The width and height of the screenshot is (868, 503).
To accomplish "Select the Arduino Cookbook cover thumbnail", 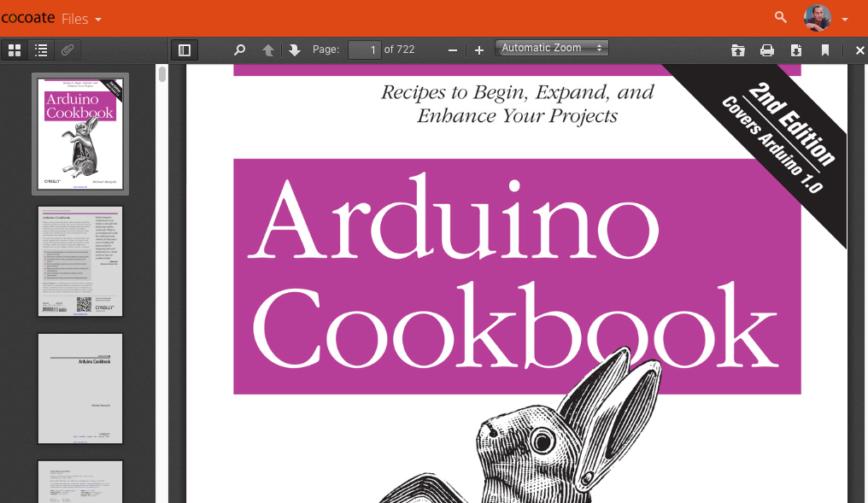I will [x=80, y=134].
